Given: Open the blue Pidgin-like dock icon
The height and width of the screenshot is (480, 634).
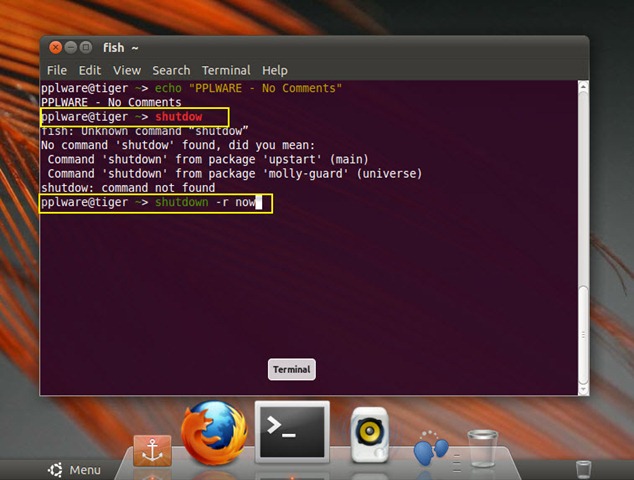Looking at the screenshot, I should [431, 448].
